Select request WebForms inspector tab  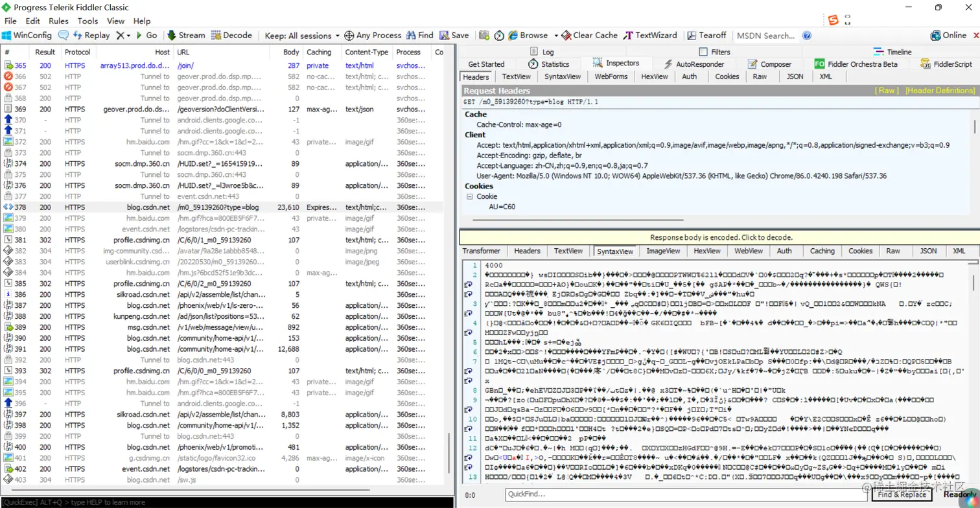(x=611, y=76)
